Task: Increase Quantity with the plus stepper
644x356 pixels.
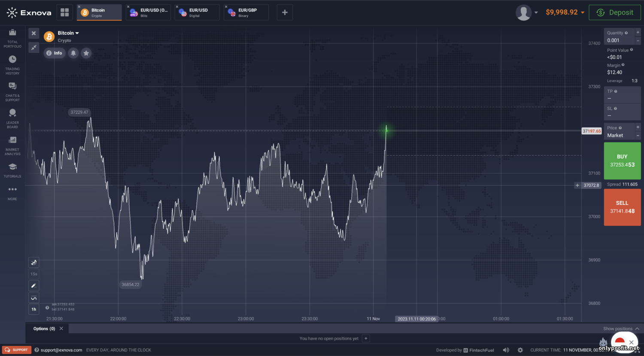Action: pos(638,33)
